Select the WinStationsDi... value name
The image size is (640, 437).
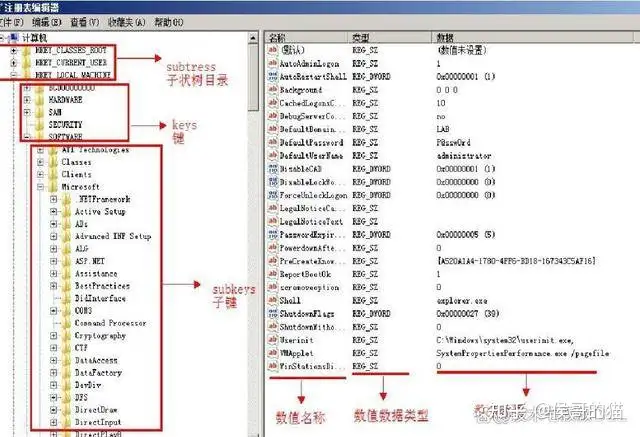[x=312, y=366]
